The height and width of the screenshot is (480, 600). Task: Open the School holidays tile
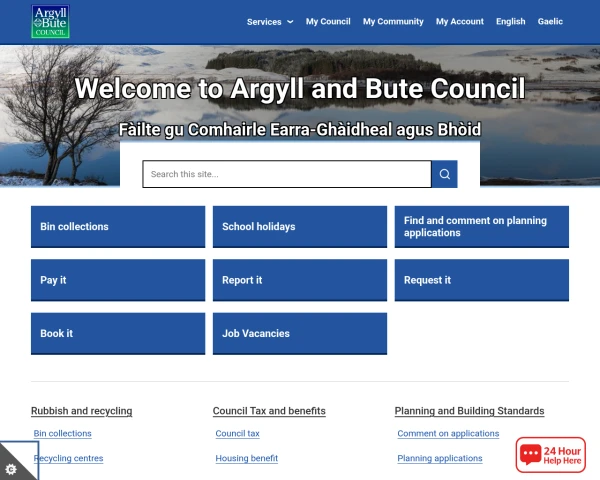[300, 227]
